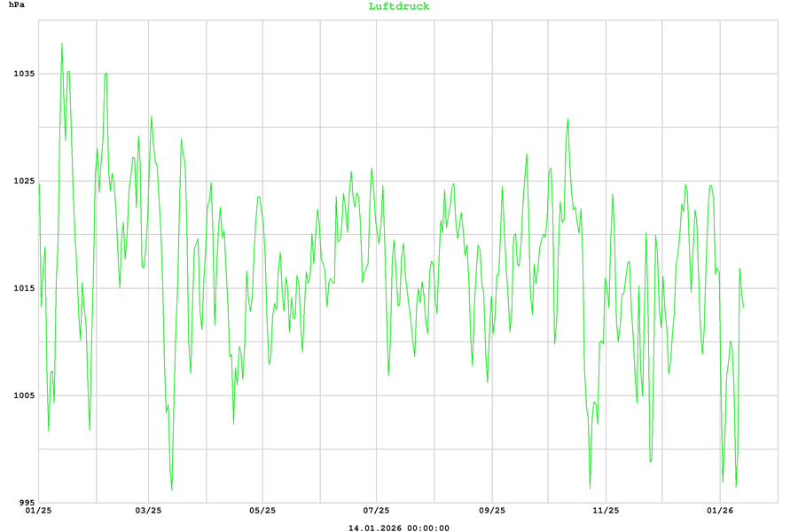Image resolution: width=798 pixels, height=532 pixels.
Task: Click the tall peak between 09/25 and 11/25
Action: (x=567, y=119)
